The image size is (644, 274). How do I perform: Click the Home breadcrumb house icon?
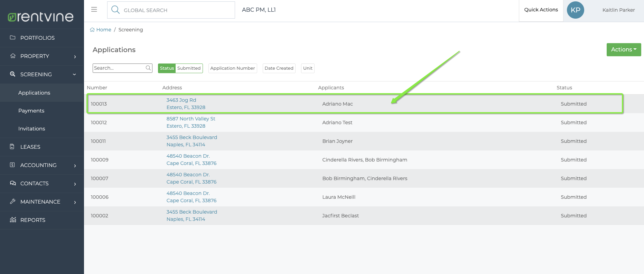point(92,30)
